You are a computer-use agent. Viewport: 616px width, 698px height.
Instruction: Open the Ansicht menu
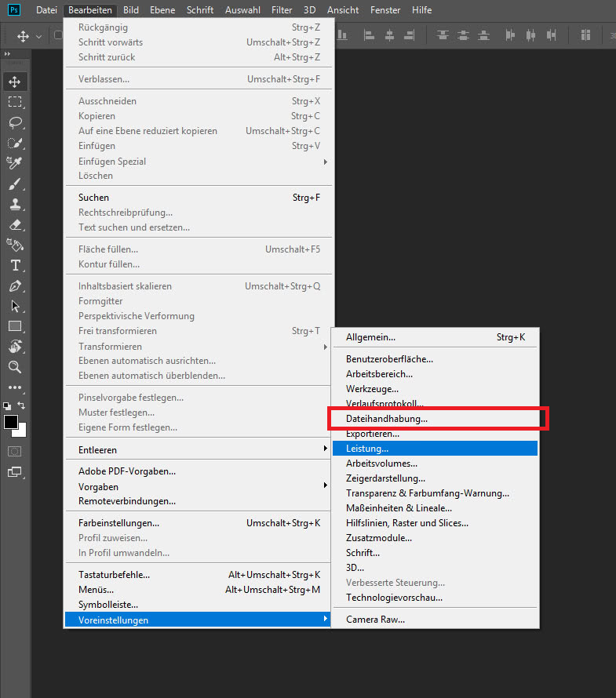(343, 9)
